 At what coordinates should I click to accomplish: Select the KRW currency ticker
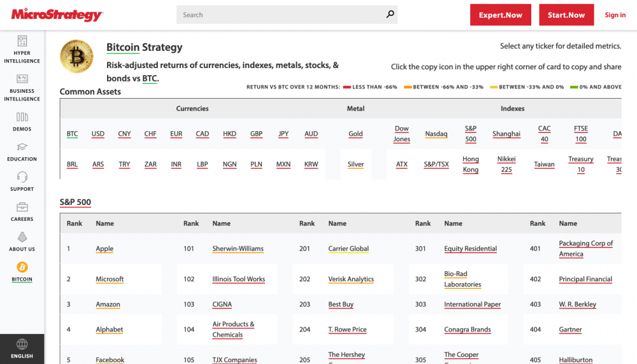point(311,164)
